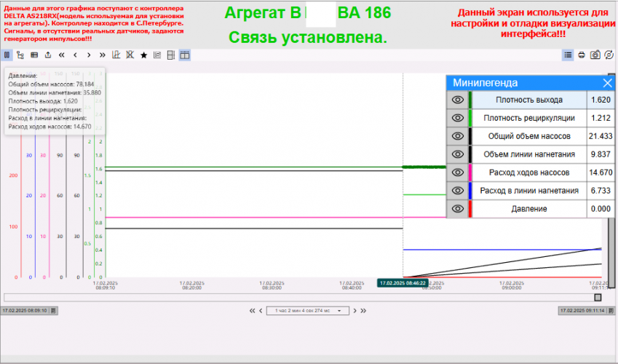Click the printer icon

pyautogui.click(x=582, y=55)
